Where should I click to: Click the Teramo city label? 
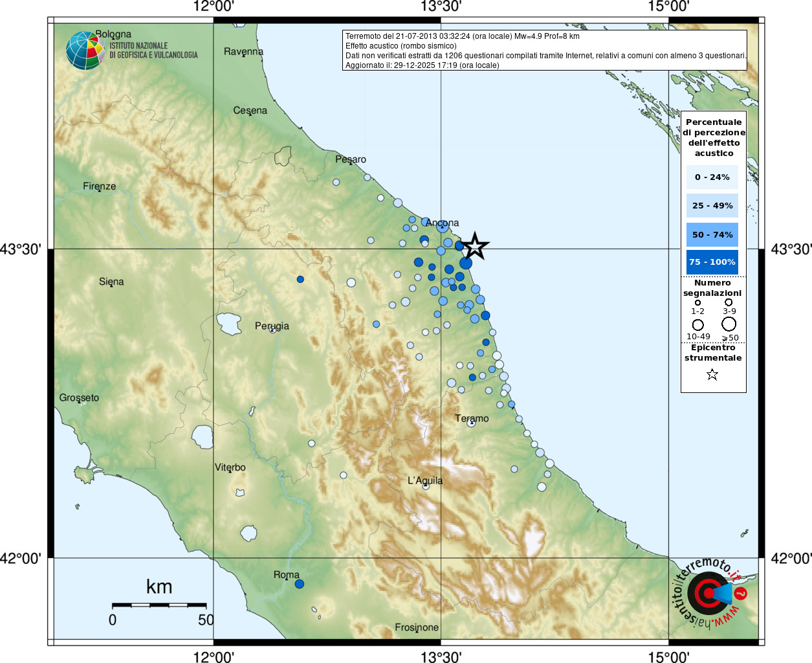pyautogui.click(x=472, y=418)
